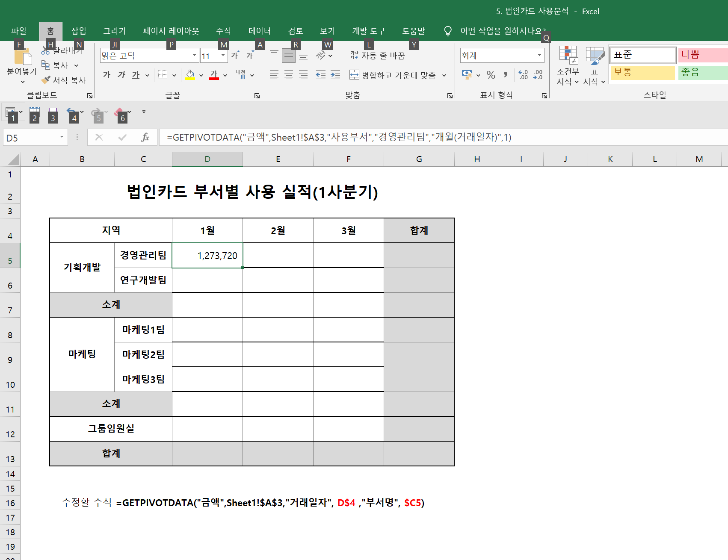
Task: Open the font group dialog launcher
Action: click(257, 96)
